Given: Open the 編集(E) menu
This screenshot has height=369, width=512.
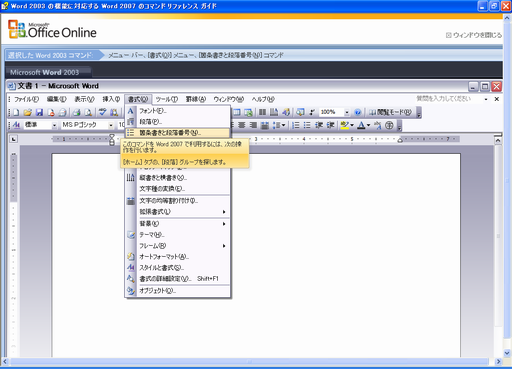Looking at the screenshot, I should point(56,99).
